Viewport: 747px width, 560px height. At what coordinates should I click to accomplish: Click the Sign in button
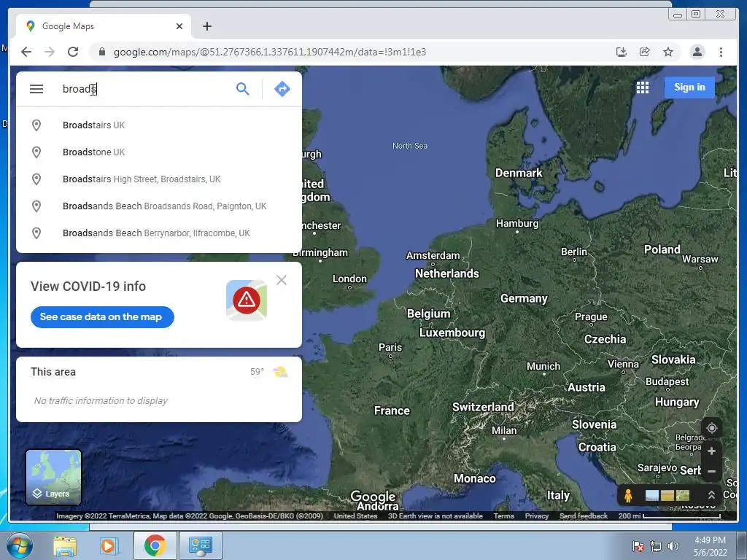(689, 87)
